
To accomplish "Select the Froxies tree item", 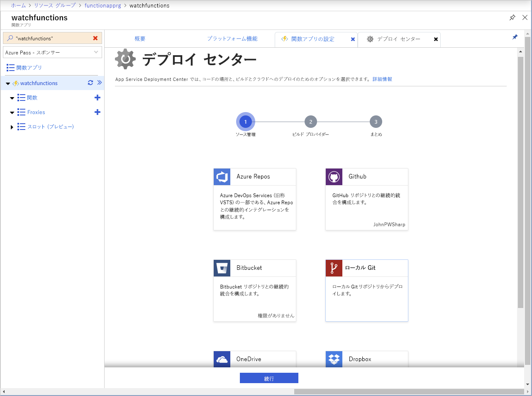I will click(36, 112).
